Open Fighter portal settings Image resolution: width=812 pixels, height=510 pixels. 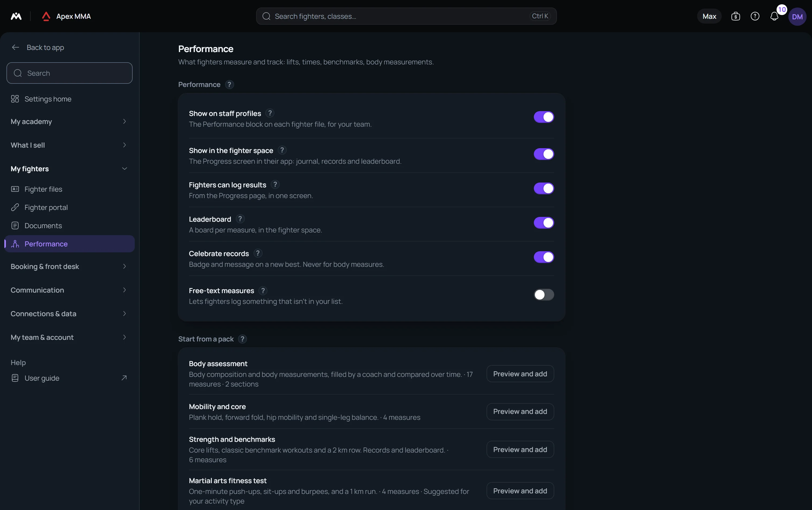(x=69, y=207)
